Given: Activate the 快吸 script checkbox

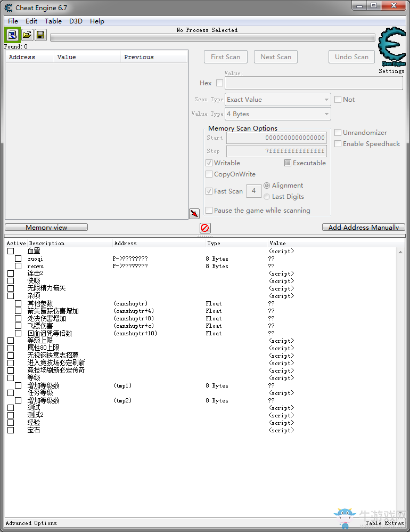Looking at the screenshot, I should pyautogui.click(x=11, y=281).
